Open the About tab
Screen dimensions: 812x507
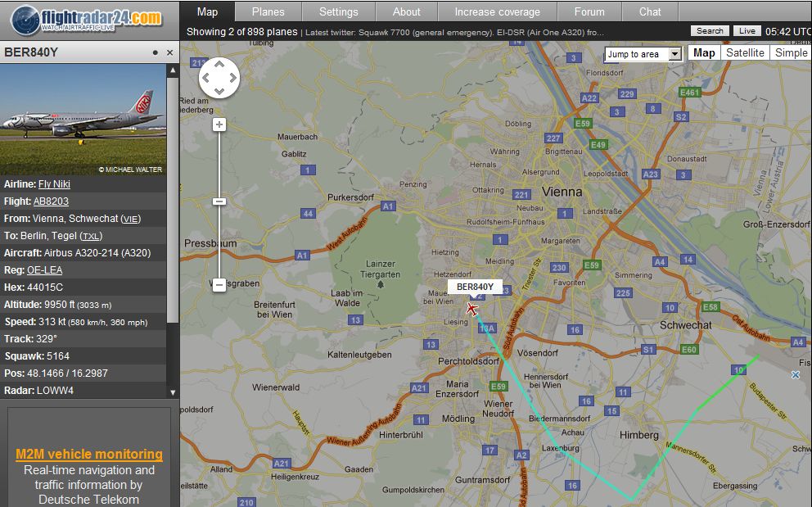coord(407,11)
